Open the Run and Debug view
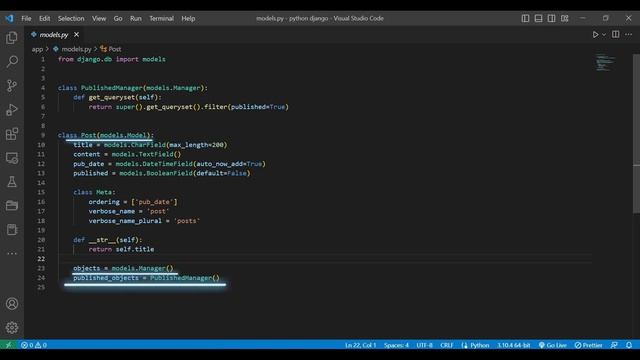This screenshot has height=360, width=640. click(12, 110)
